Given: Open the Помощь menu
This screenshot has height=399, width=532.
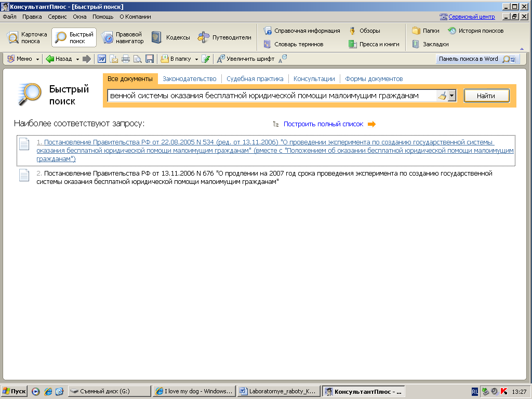Looking at the screenshot, I should [103, 17].
